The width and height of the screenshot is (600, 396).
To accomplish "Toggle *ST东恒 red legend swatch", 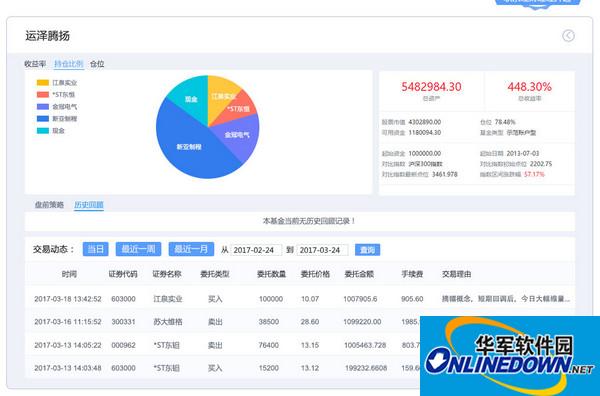I will 43,95.
